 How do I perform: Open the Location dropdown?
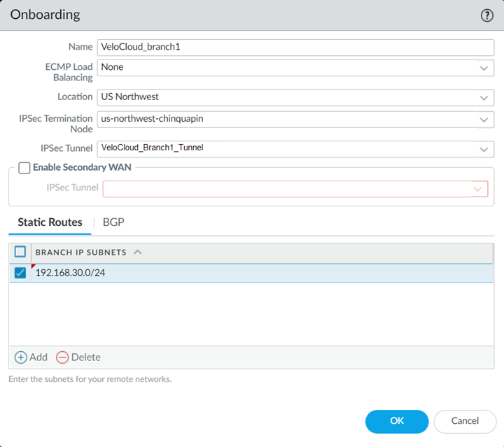pyautogui.click(x=483, y=97)
